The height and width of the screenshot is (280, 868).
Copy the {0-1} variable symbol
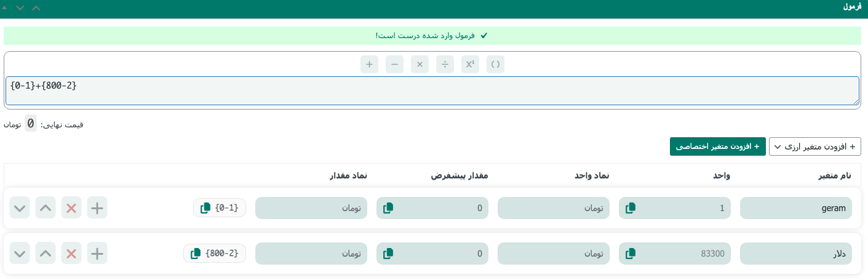click(x=205, y=208)
